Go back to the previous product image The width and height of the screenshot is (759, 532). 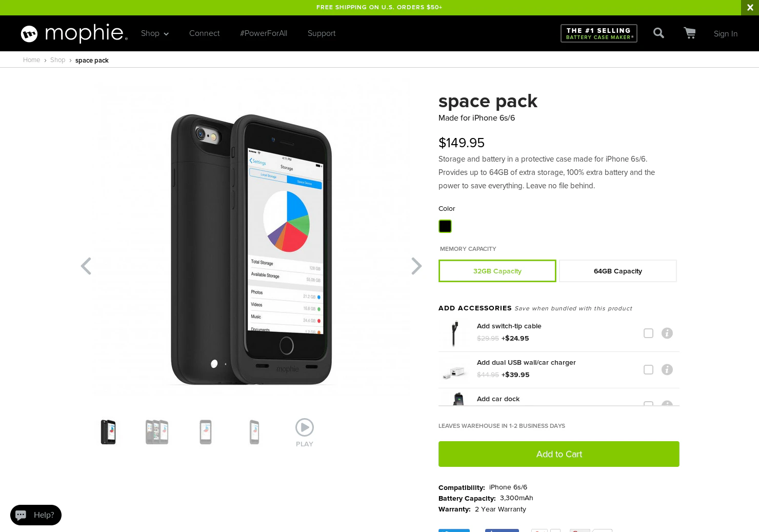tap(86, 266)
